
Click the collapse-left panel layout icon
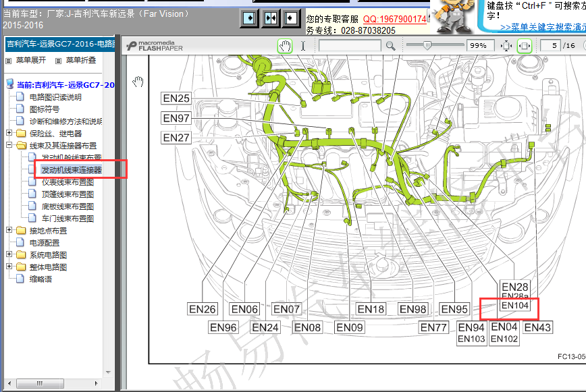[291, 18]
